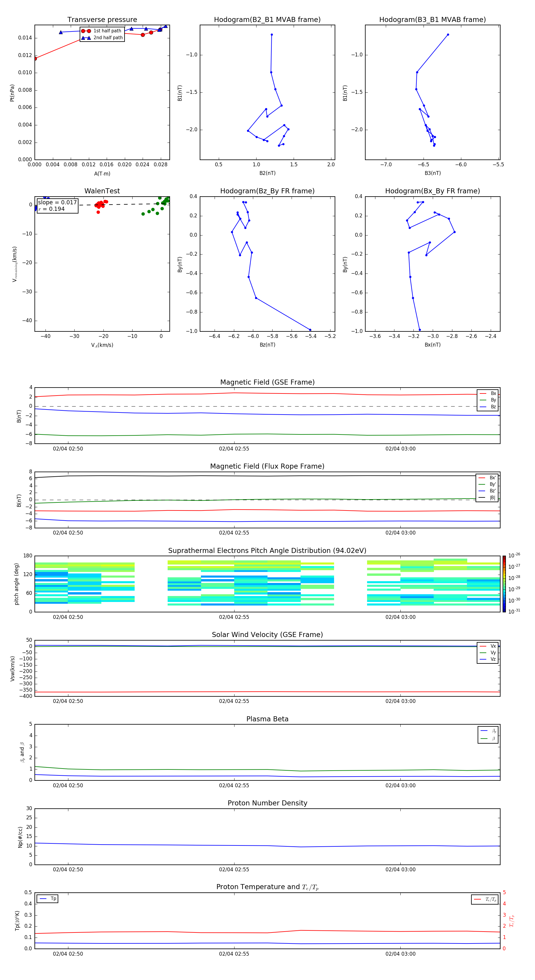Click '02/04 02:50' tick under GSE Magnetic Field plot
Image resolution: width=535 pixels, height=980 pixels.
(68, 449)
